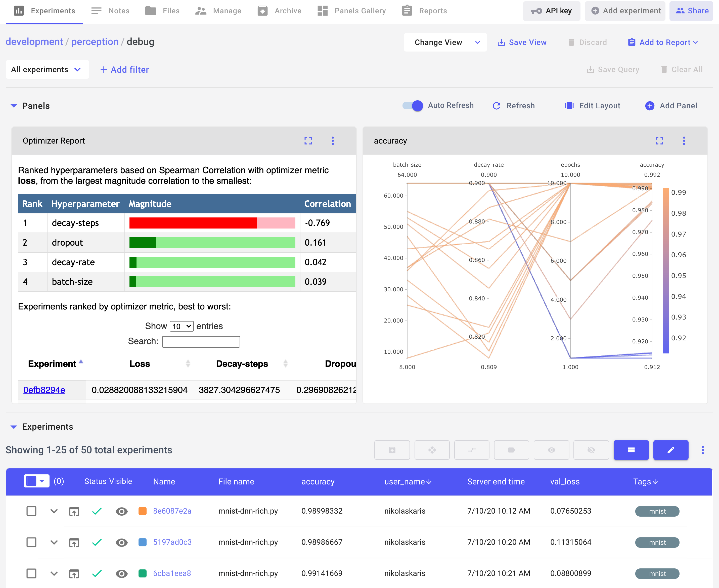Expand Optimizer Report panel to fullscreen
The height and width of the screenshot is (588, 719).
(x=308, y=141)
